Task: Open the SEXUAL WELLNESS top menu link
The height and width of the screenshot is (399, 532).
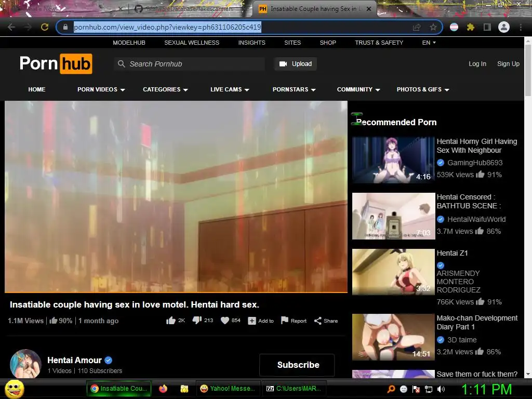Action: (192, 43)
